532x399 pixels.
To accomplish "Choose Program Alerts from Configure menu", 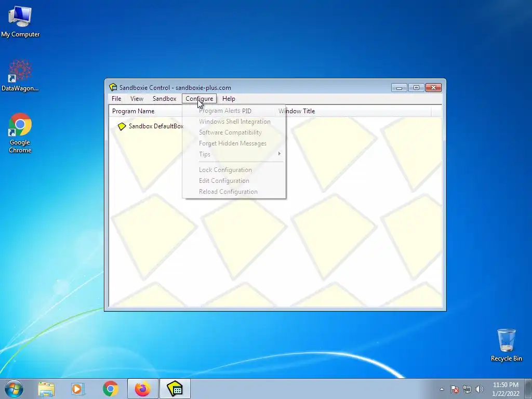I will click(x=234, y=111).
